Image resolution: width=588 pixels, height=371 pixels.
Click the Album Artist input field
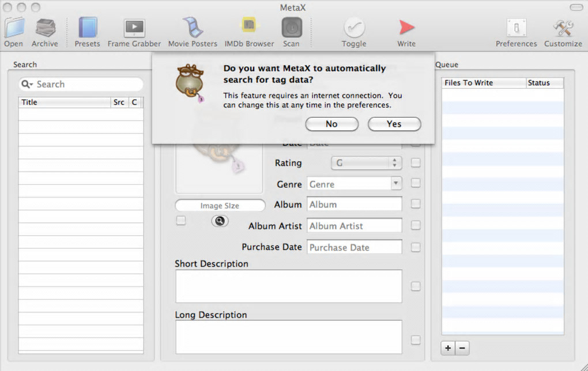click(x=355, y=226)
